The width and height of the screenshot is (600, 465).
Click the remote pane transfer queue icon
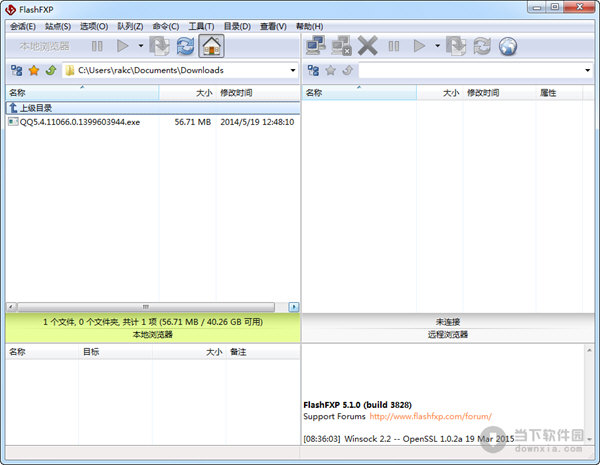(456, 46)
